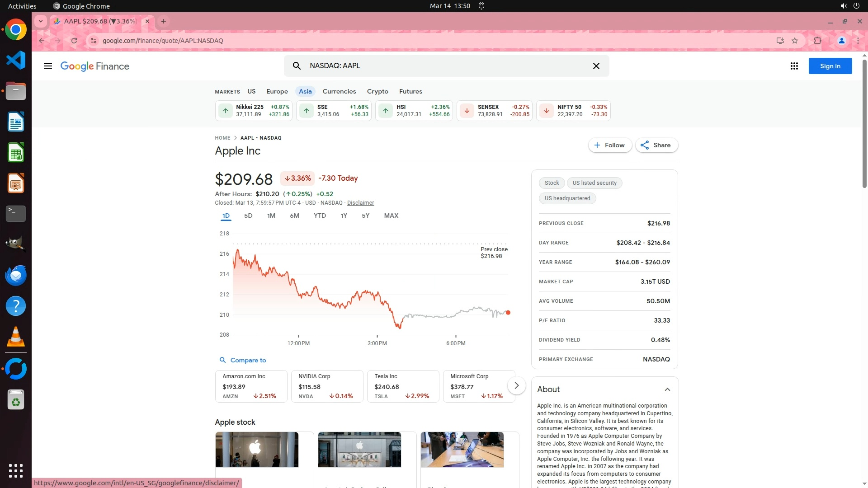Viewport: 868px width, 488px height.
Task: Open Chrome extensions puzzle icon
Action: point(817,41)
